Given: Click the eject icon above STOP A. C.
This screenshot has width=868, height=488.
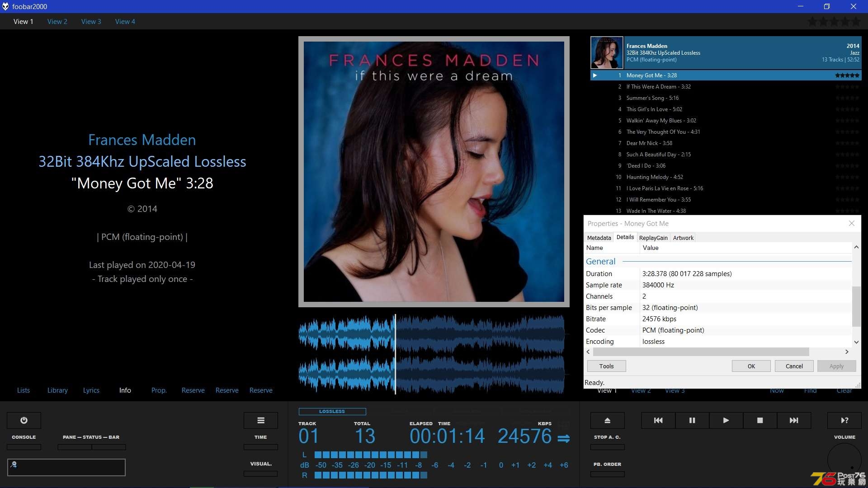Looking at the screenshot, I should 608,420.
